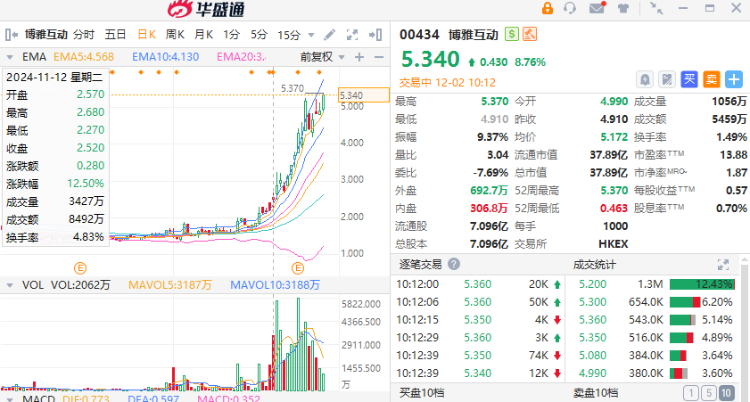This screenshot has height=402, width=750.
Task: Add the stock to watchlist with blue plus
Action: coord(734,79)
